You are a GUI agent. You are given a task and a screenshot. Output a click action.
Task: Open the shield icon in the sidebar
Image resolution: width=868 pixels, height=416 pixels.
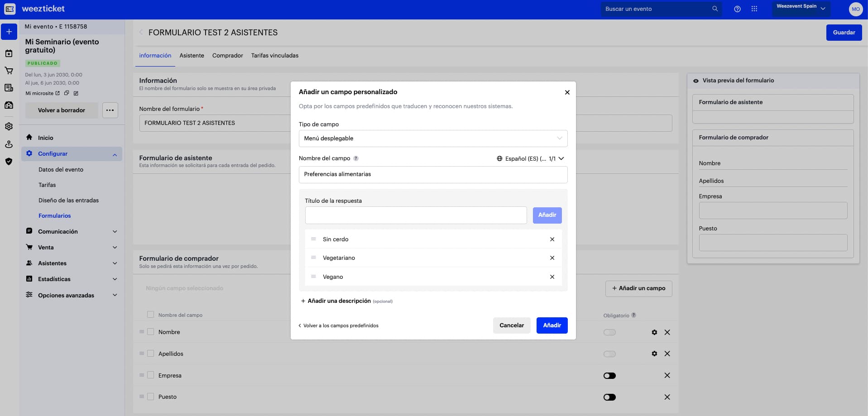(9, 162)
